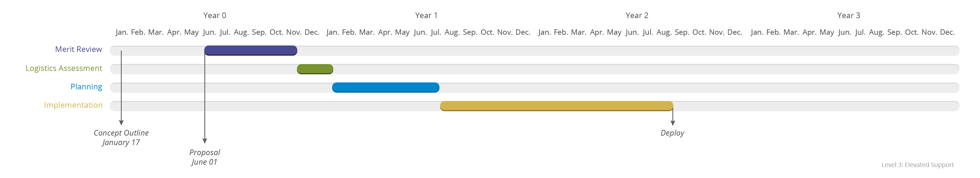Image resolution: width=980 pixels, height=178 pixels.
Task: Select the Implementation row label
Action: tap(73, 105)
